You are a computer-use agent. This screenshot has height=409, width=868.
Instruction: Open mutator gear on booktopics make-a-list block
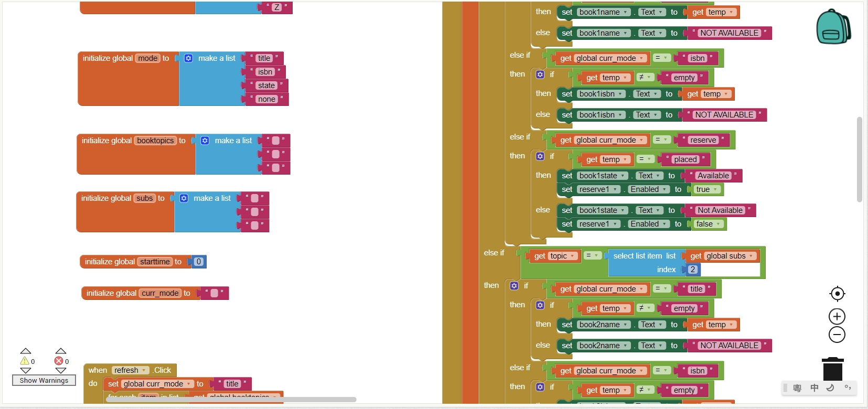pyautogui.click(x=205, y=141)
